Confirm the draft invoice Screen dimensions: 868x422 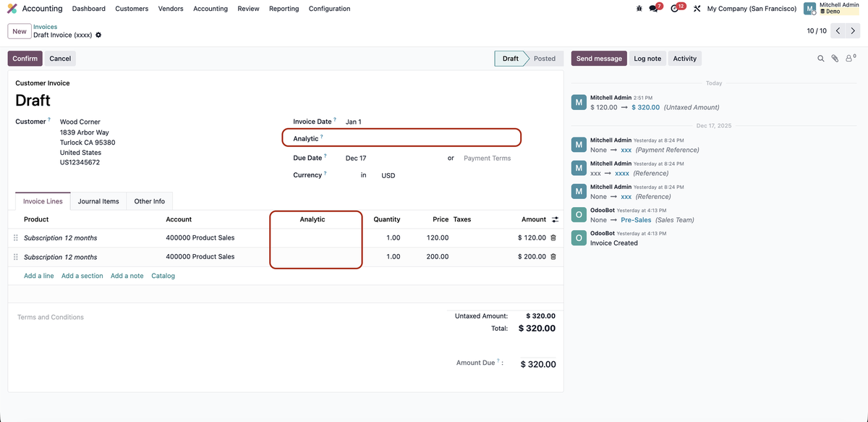coord(25,58)
